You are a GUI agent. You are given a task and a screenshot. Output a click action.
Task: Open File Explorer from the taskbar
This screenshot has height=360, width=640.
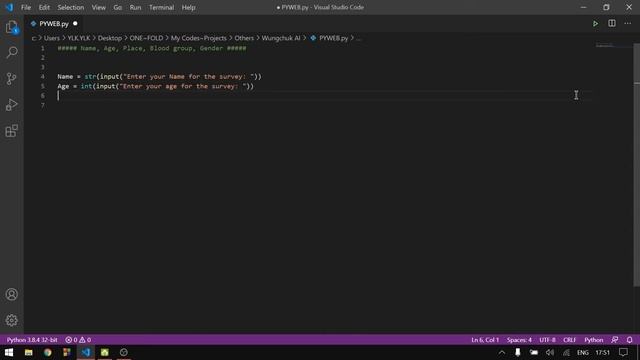point(29,352)
